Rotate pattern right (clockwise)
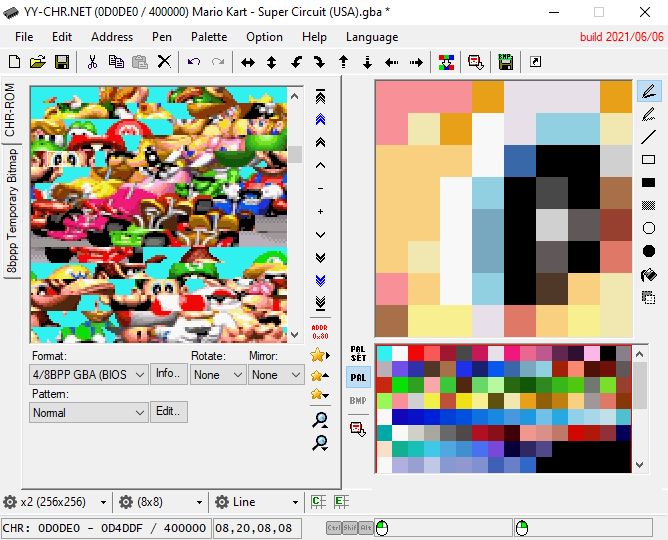Image resolution: width=668 pixels, height=540 pixels. (319, 63)
